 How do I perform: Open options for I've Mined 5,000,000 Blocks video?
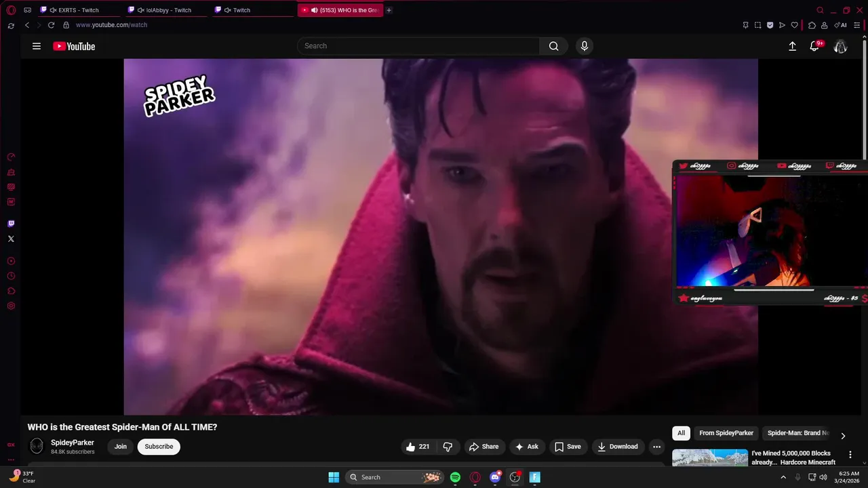pos(850,455)
